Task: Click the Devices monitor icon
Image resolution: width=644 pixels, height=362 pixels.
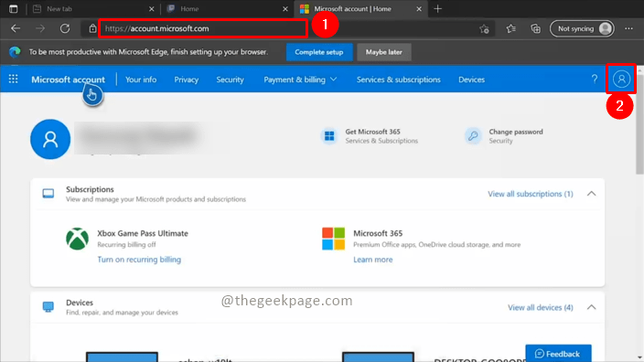Action: tap(48, 306)
